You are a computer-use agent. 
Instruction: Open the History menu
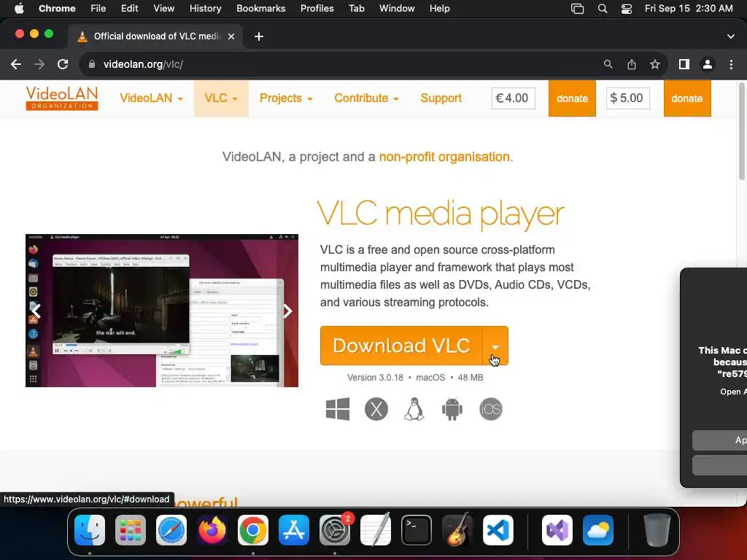[205, 9]
